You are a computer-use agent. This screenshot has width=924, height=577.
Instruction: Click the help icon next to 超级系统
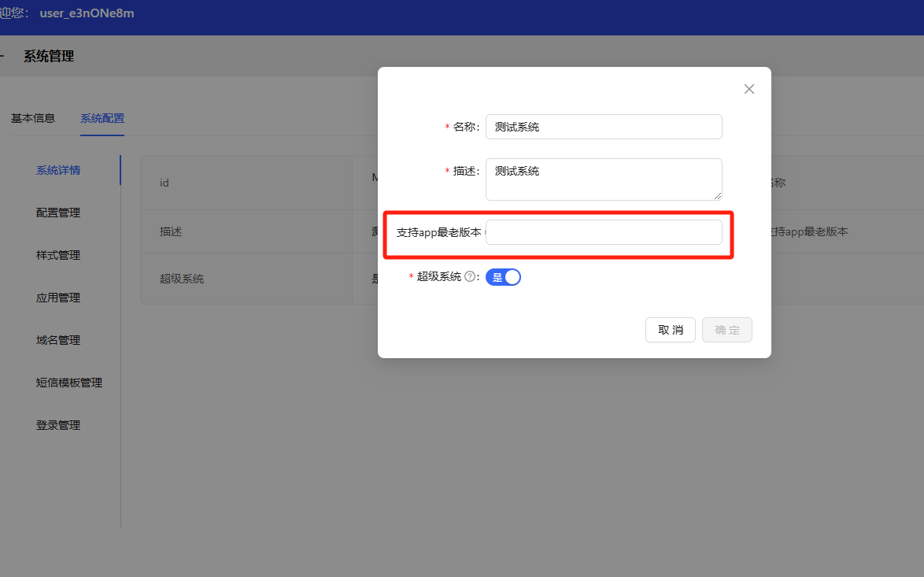point(470,277)
